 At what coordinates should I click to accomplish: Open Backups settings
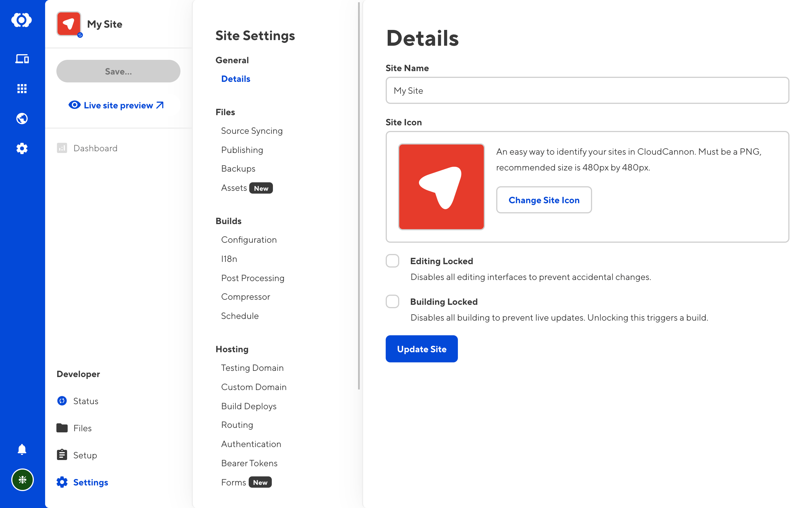(x=238, y=169)
